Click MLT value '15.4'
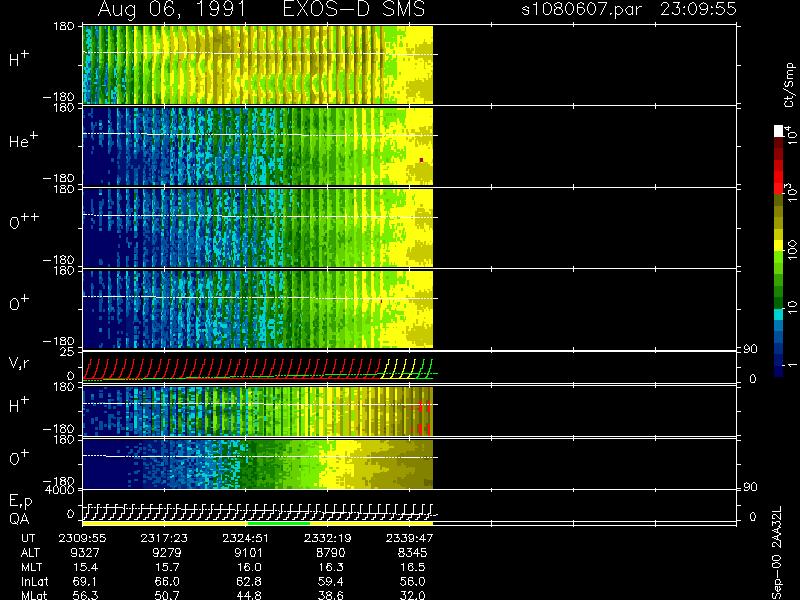The image size is (800, 600). pos(86,567)
